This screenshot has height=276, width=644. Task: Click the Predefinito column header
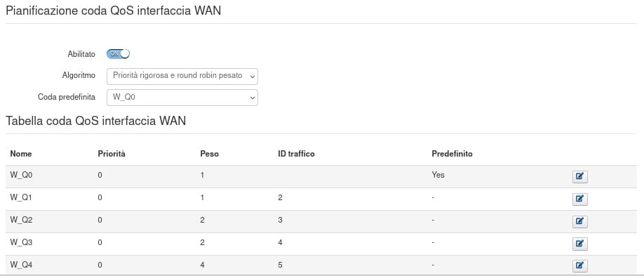pos(452,154)
